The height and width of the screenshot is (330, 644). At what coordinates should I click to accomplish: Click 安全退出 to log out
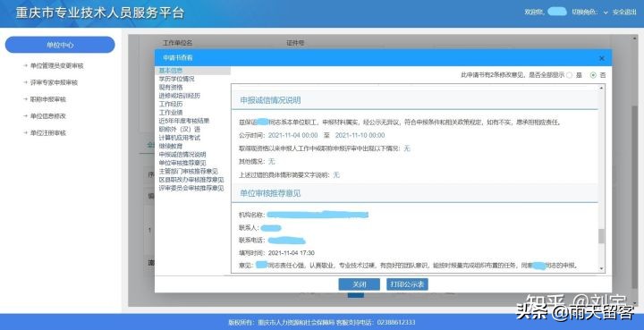624,13
